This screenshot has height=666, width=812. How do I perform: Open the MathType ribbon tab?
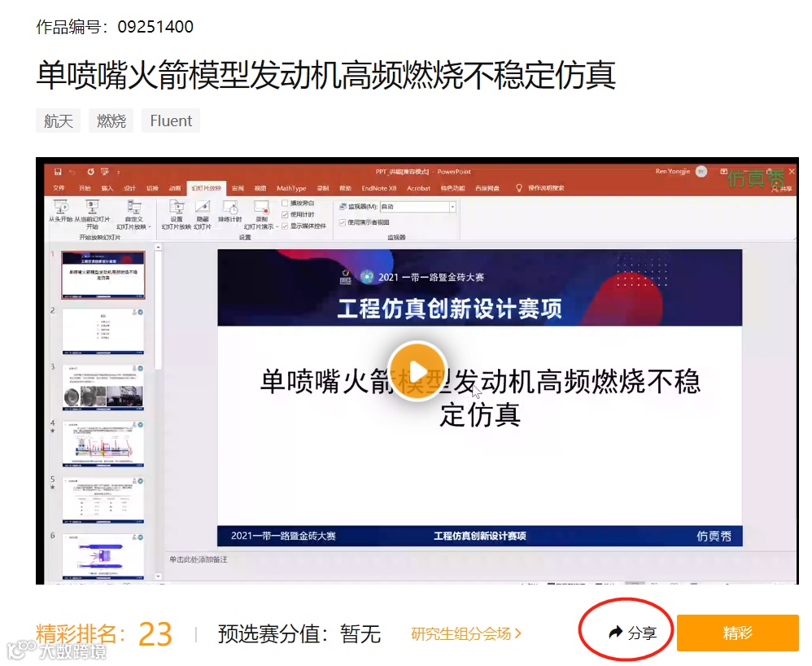click(291, 188)
